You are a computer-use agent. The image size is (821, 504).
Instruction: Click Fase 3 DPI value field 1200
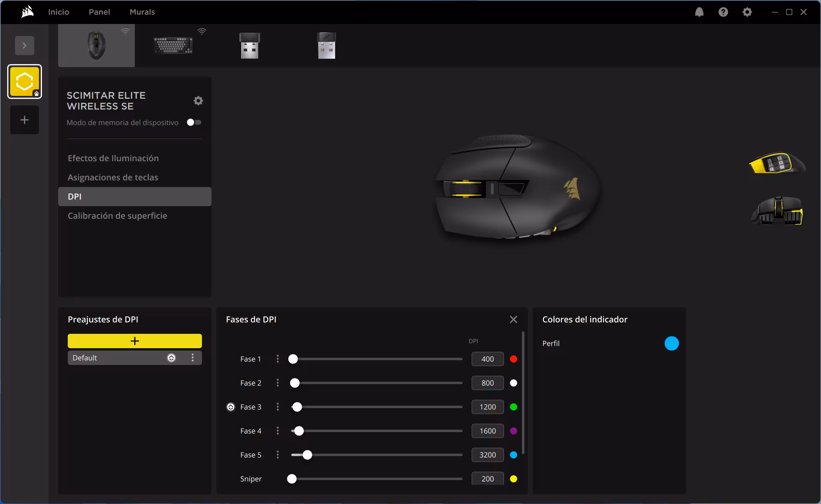(487, 407)
